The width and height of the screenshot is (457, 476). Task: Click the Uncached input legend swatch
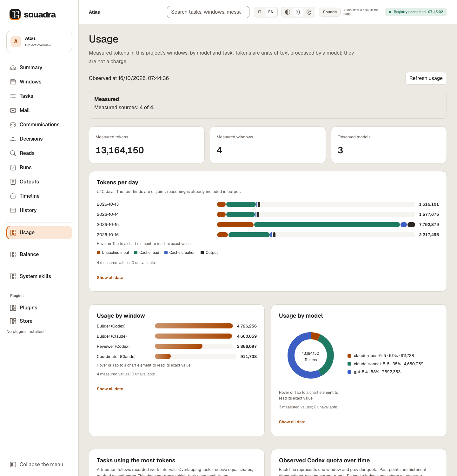click(98, 253)
